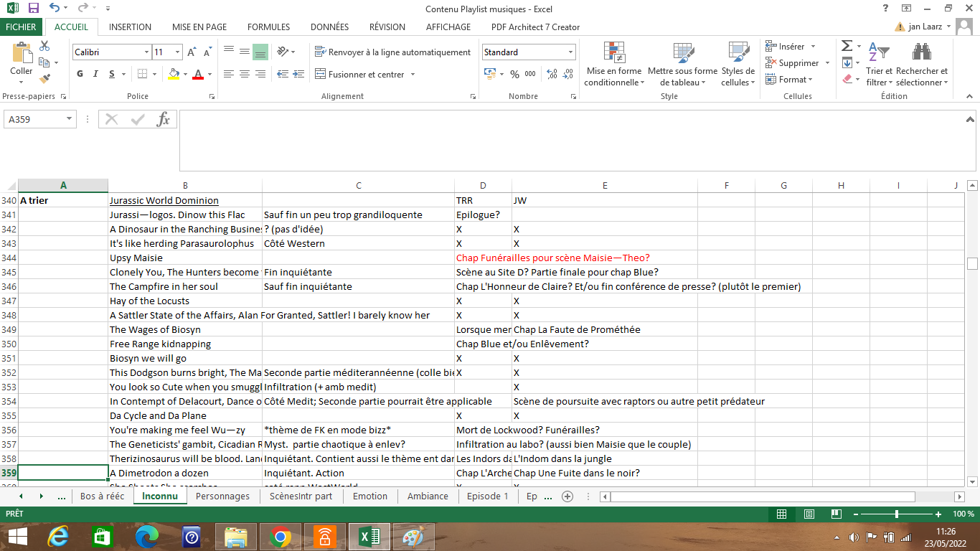Toggle italic formatting I
The height and width of the screenshot is (551, 980).
pos(96,74)
